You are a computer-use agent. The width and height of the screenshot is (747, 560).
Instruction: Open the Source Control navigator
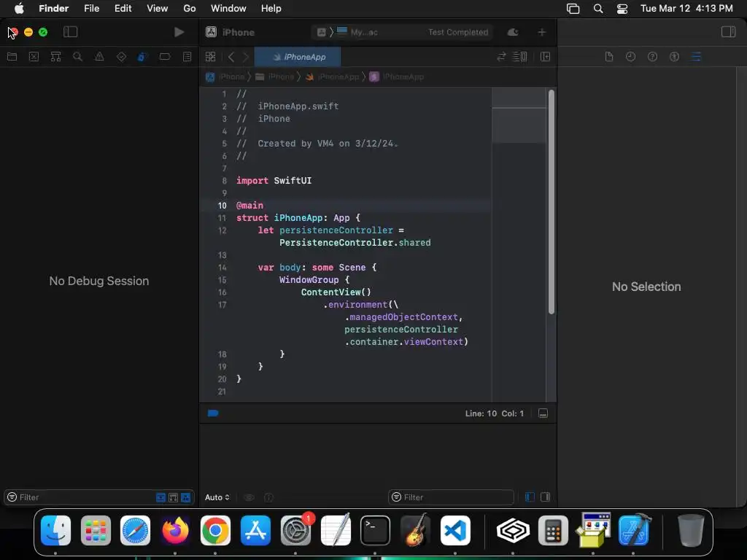click(34, 57)
